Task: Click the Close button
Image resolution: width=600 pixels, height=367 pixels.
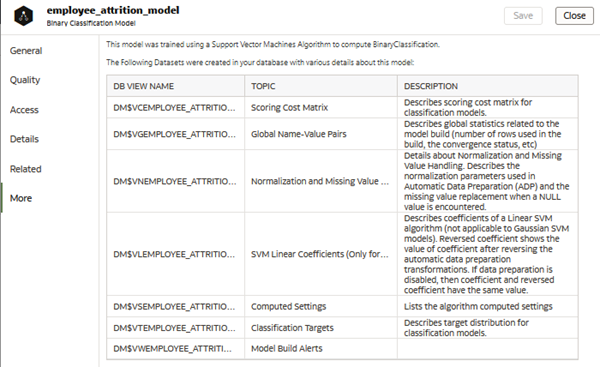Action: [574, 16]
